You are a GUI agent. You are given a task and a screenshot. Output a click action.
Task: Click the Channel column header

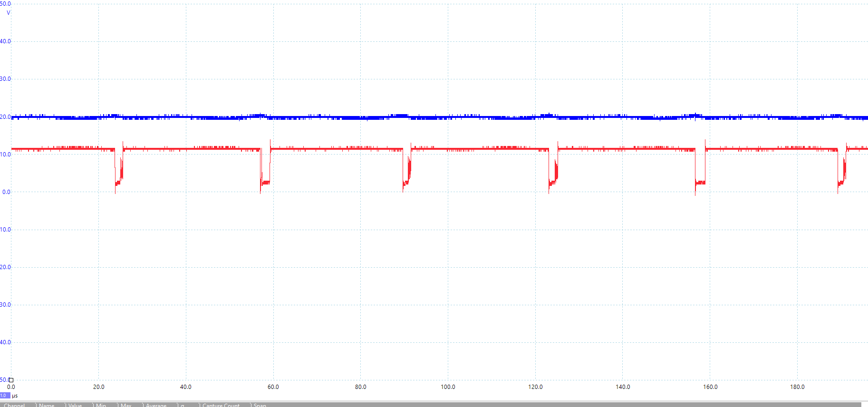15,405
